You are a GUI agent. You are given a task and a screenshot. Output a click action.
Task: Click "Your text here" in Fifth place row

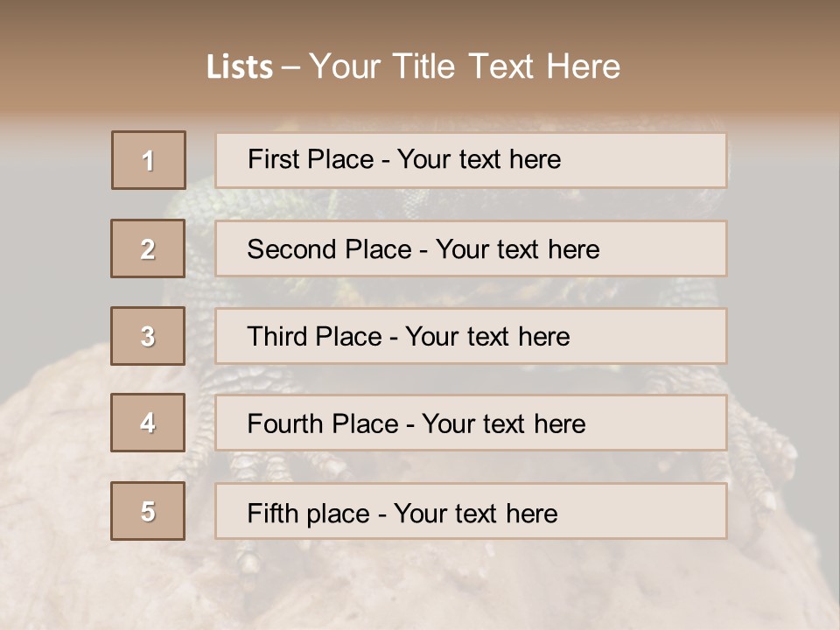tap(475, 513)
